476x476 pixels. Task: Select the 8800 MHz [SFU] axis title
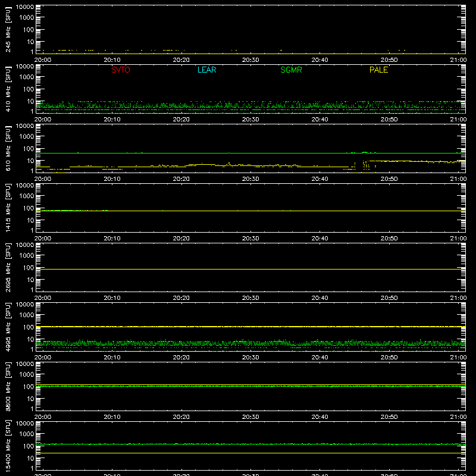(x=8, y=387)
